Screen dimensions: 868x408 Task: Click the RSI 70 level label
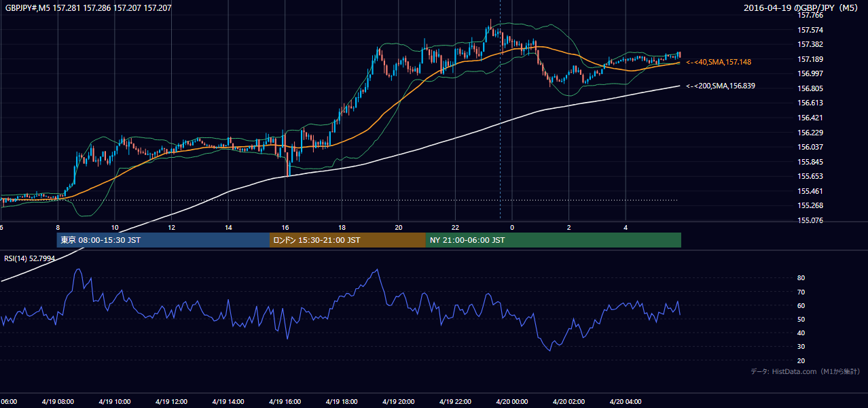click(801, 292)
